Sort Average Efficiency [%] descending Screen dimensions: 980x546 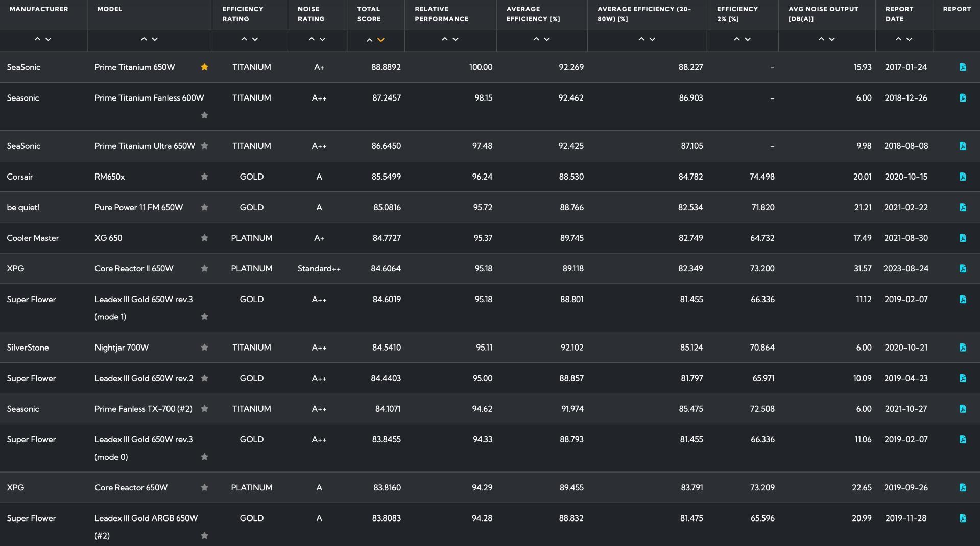[547, 39]
